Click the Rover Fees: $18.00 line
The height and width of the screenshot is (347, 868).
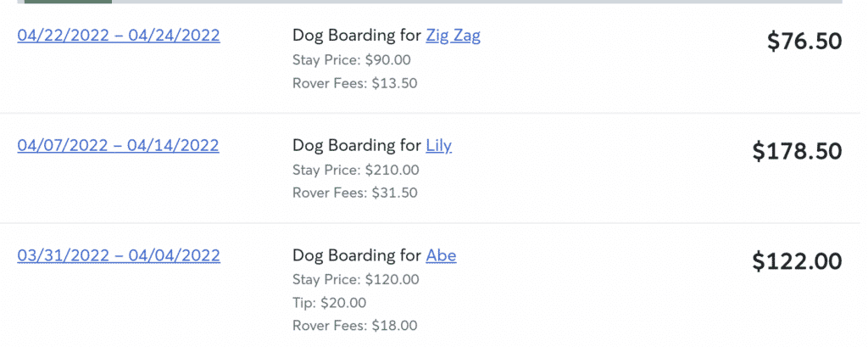[355, 326]
